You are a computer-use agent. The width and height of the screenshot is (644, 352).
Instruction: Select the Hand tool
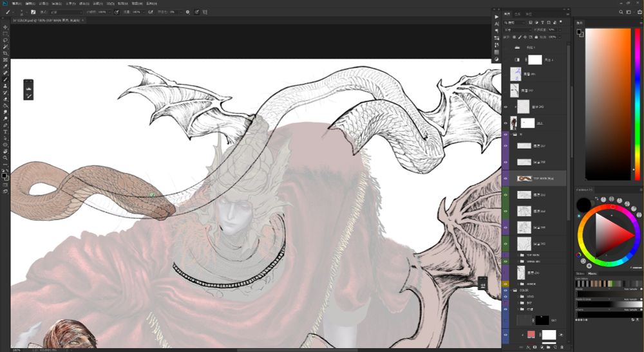pos(5,151)
